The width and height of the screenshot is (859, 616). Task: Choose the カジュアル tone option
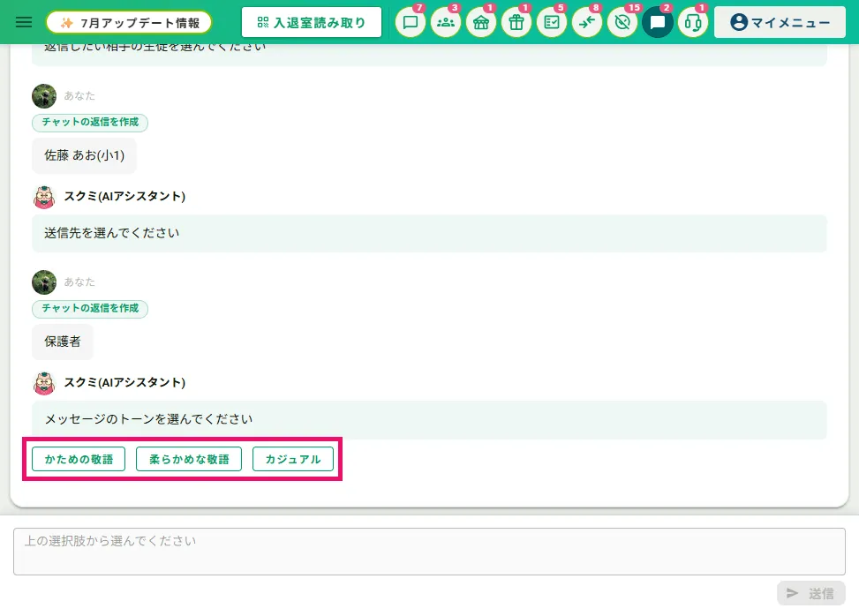click(x=293, y=459)
